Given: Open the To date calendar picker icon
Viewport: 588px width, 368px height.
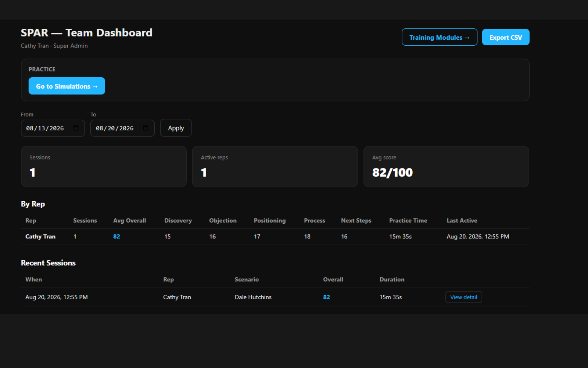Looking at the screenshot, I should pos(146,128).
